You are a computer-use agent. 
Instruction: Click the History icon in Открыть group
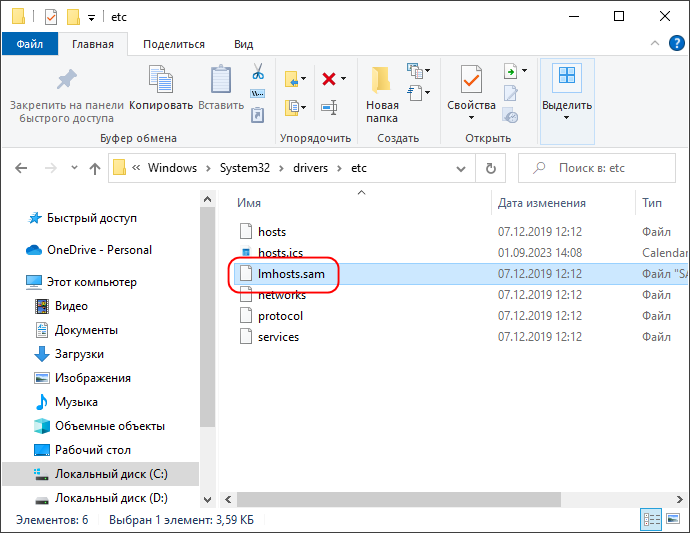click(x=510, y=115)
